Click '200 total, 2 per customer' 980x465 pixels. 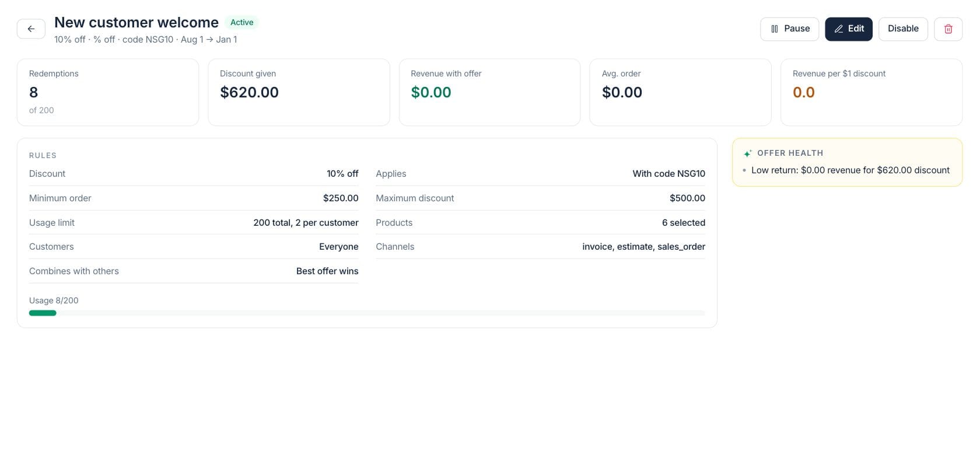point(306,223)
